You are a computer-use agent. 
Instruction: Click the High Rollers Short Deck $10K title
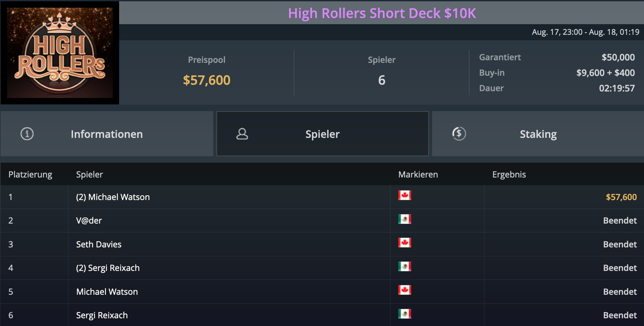(x=382, y=13)
